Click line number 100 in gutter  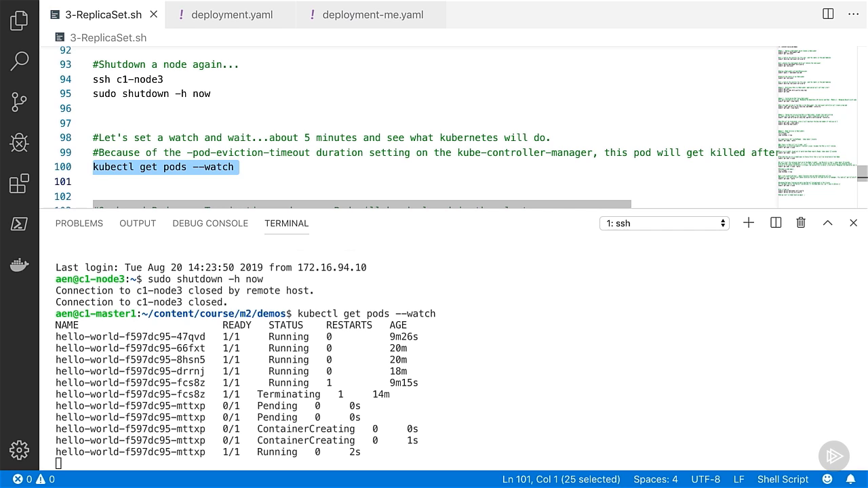point(62,167)
